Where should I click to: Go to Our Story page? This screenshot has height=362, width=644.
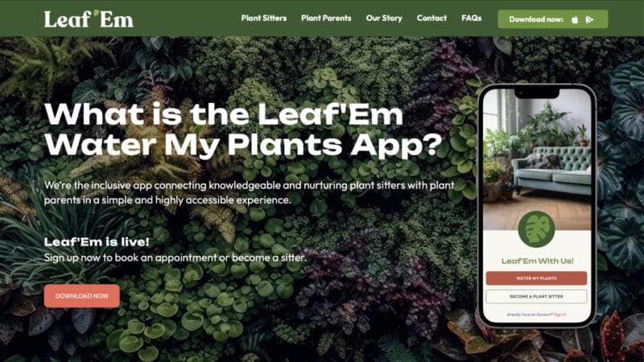384,18
